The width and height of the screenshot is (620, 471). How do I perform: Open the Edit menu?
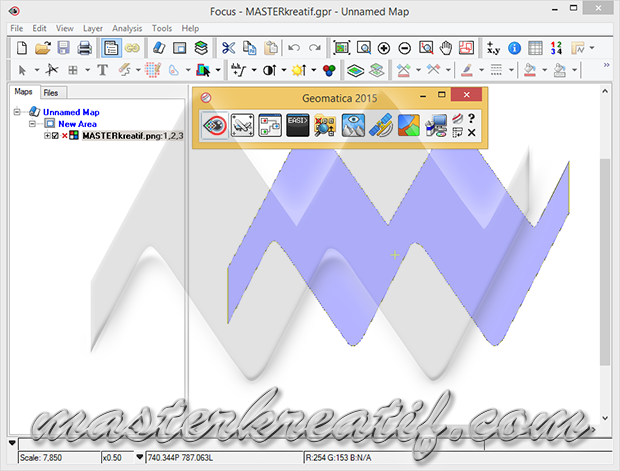click(39, 28)
